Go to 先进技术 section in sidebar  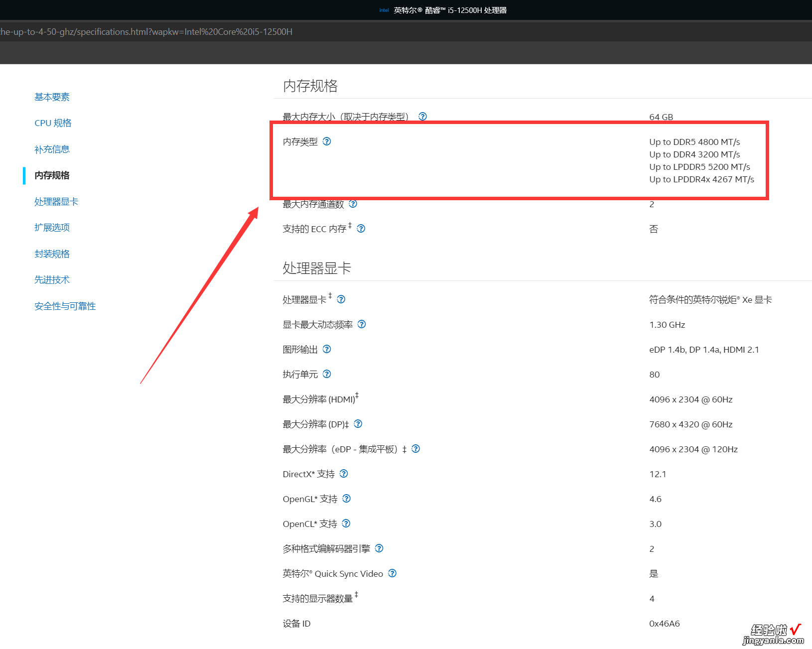pos(52,280)
